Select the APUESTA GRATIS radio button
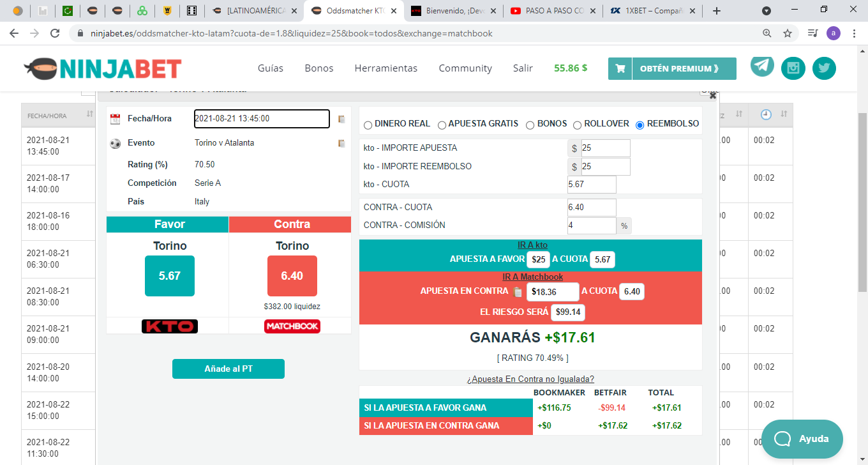 click(x=442, y=125)
